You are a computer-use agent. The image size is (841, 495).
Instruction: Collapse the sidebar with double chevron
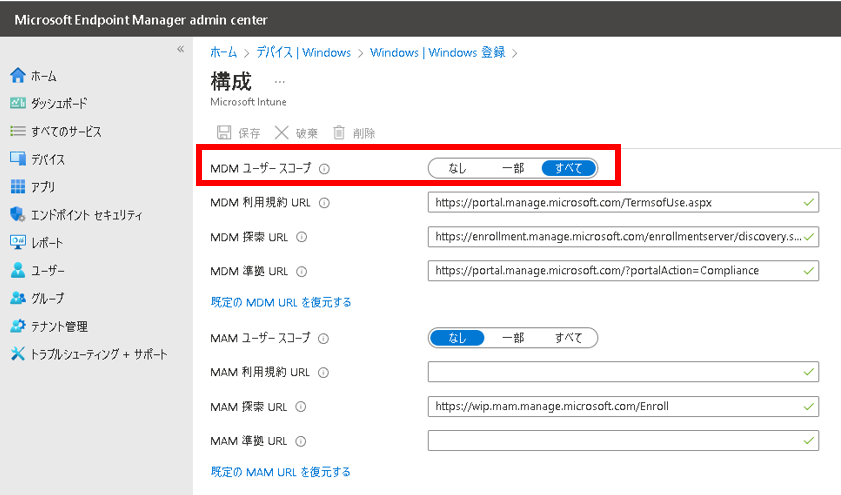coord(181,49)
